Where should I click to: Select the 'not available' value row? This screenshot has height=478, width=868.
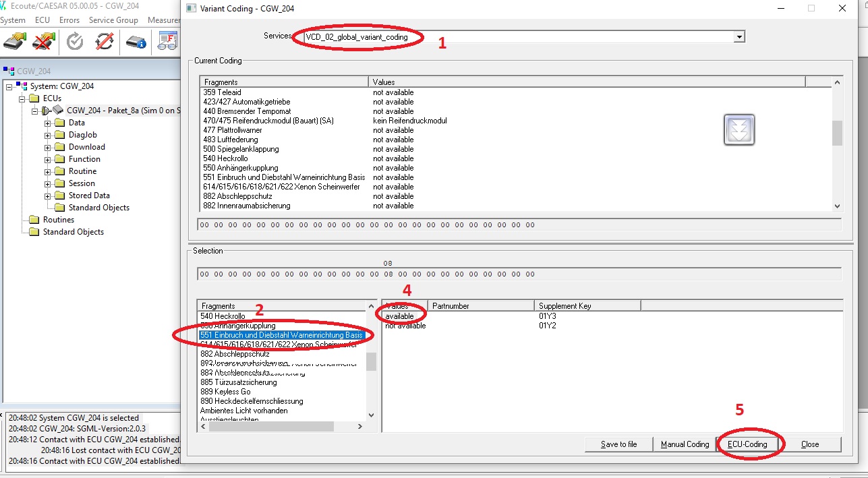405,326
